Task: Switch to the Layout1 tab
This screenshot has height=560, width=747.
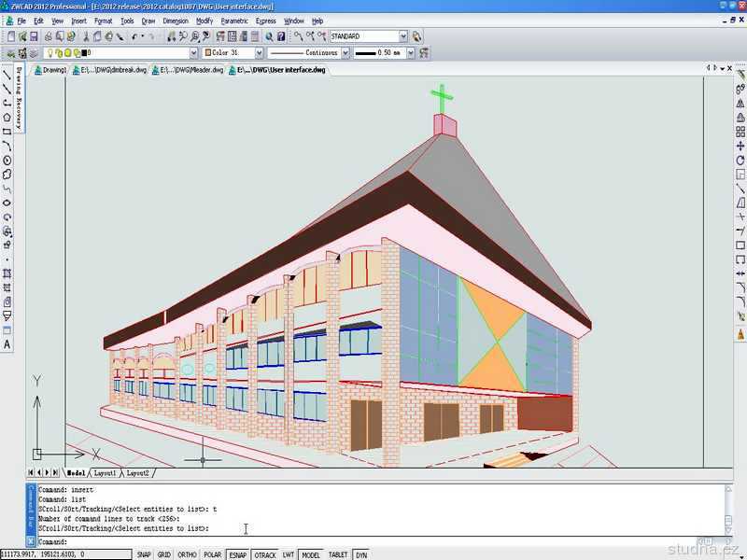Action: point(104,473)
